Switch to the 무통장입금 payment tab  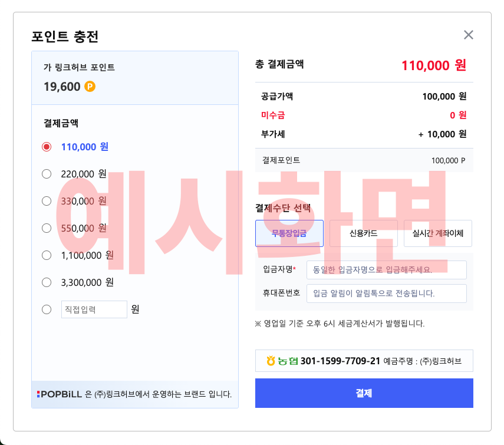[289, 233]
